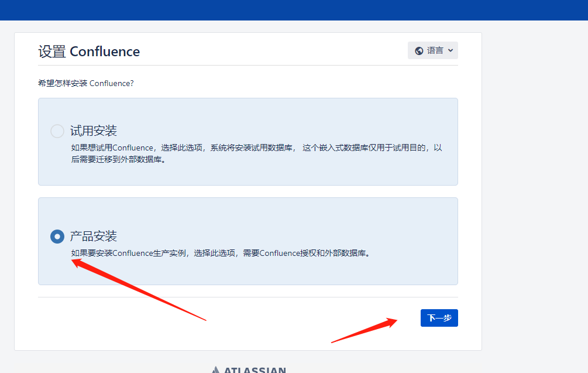Viewport: 588px width, 373px height.
Task: Click the chevron arrow beside 语言
Action: click(x=451, y=50)
